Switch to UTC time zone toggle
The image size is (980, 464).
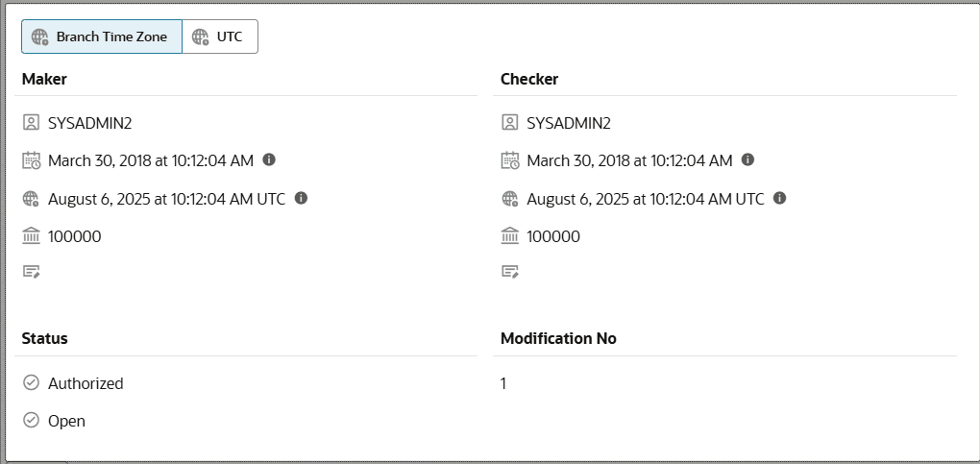click(219, 37)
